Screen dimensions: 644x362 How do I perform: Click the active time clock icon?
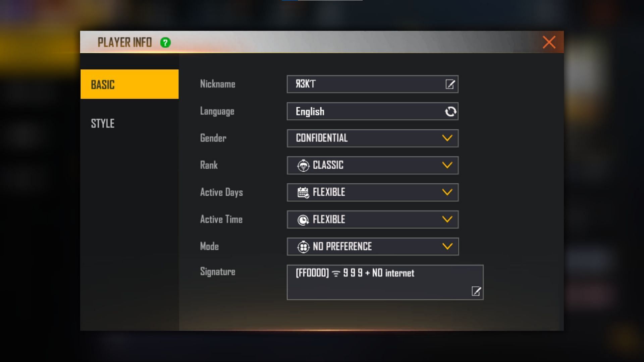point(302,219)
